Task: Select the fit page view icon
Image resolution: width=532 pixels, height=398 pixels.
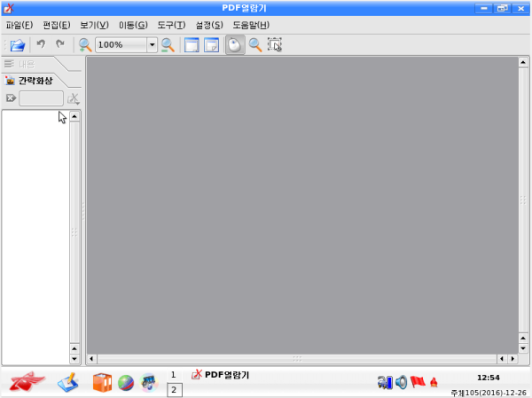Action: (x=192, y=45)
